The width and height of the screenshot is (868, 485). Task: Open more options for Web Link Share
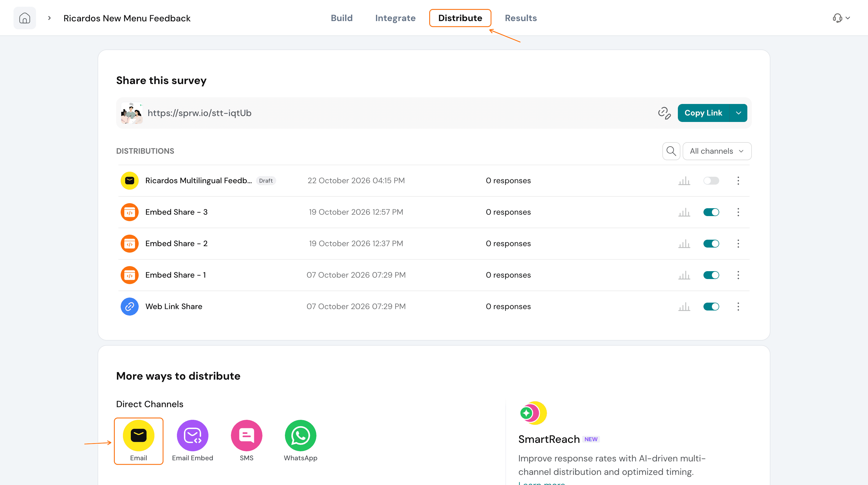pyautogui.click(x=738, y=307)
